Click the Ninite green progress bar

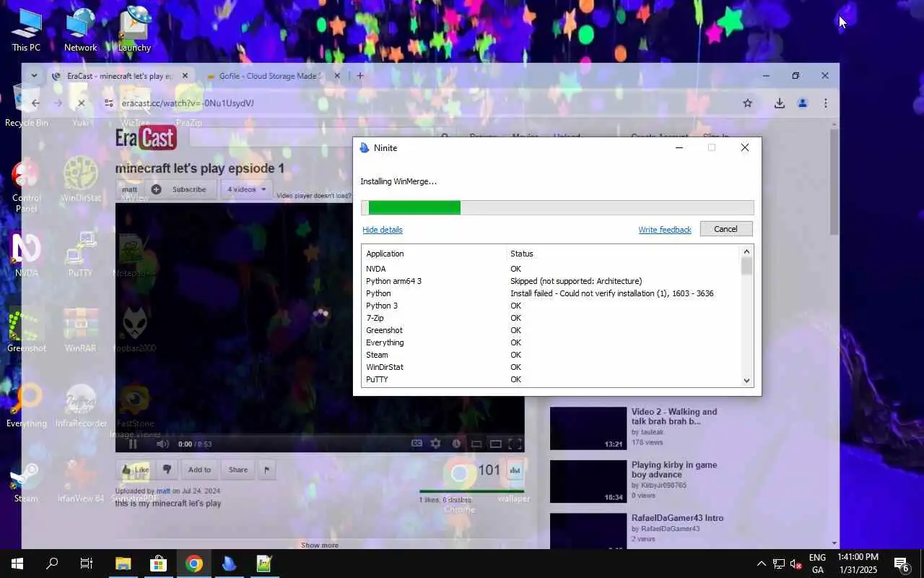pos(414,208)
